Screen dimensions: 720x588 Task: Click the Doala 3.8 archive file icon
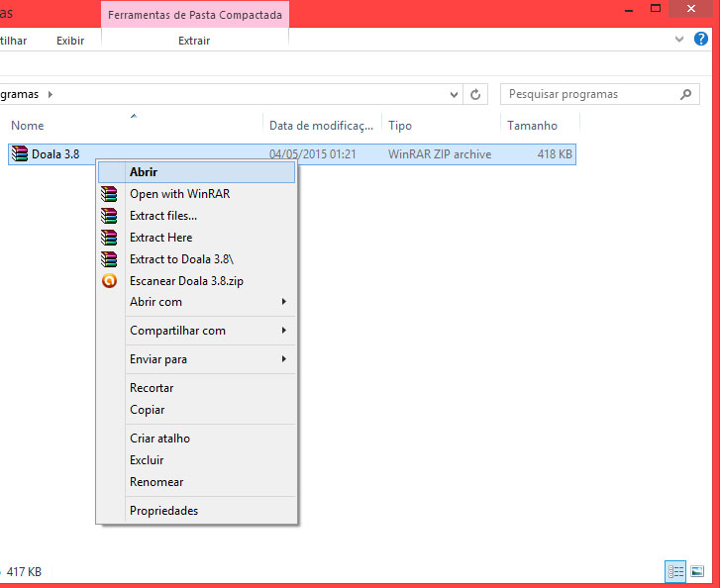(20, 154)
